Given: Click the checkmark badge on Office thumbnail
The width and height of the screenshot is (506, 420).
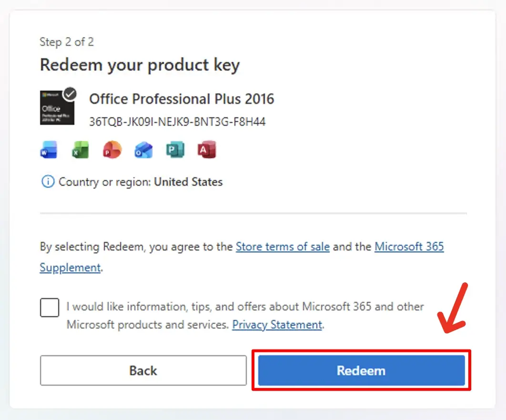Looking at the screenshot, I should (71, 94).
